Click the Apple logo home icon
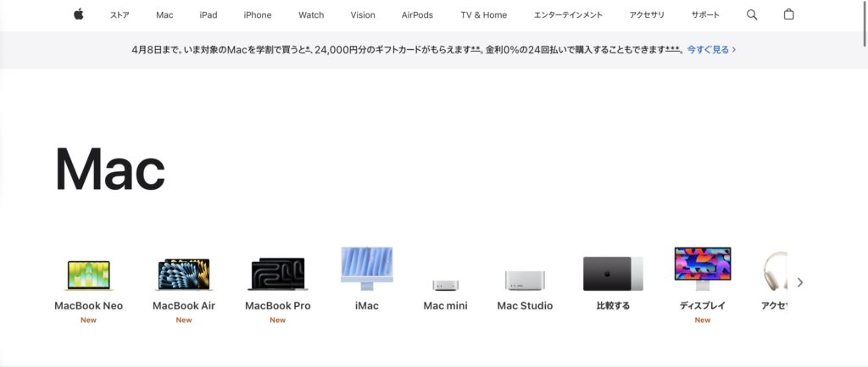The image size is (868, 367). (79, 14)
